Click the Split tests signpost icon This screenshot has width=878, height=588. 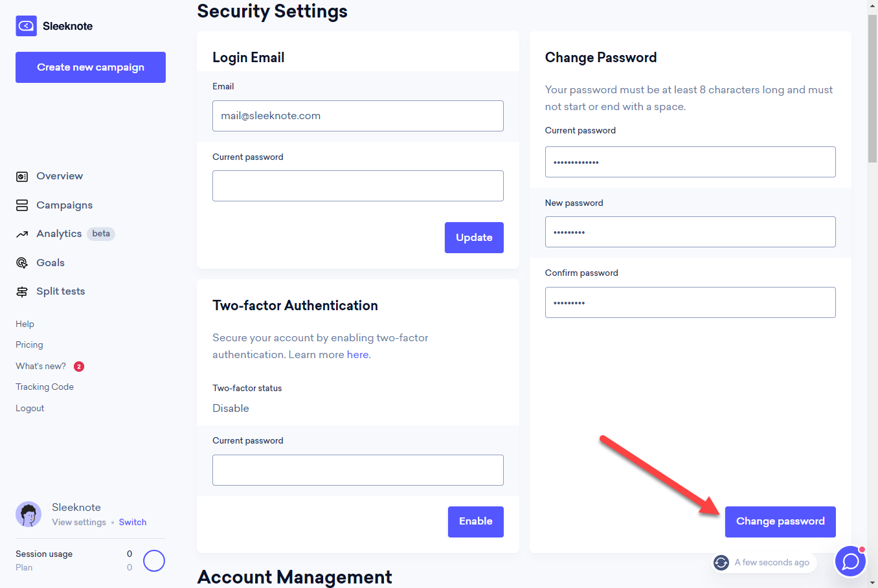[x=22, y=291]
